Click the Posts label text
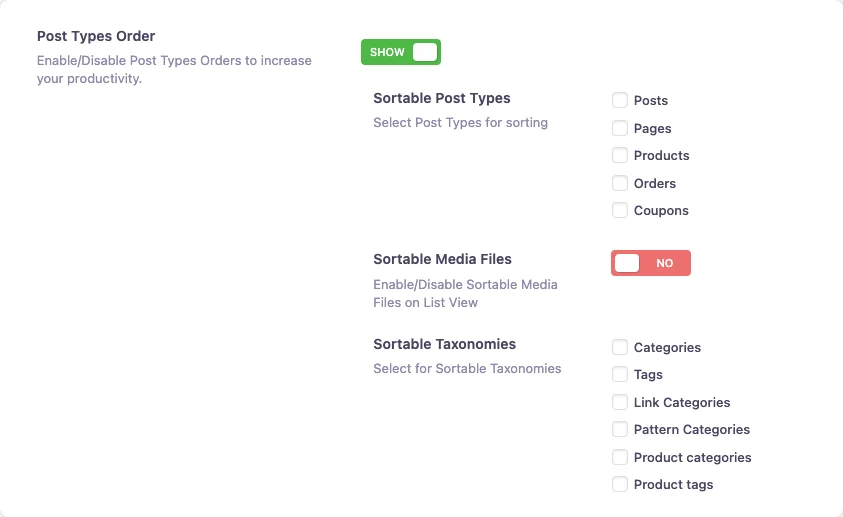 click(651, 100)
